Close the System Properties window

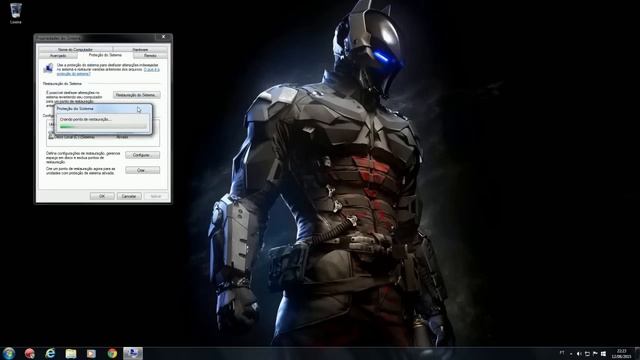[x=163, y=37]
